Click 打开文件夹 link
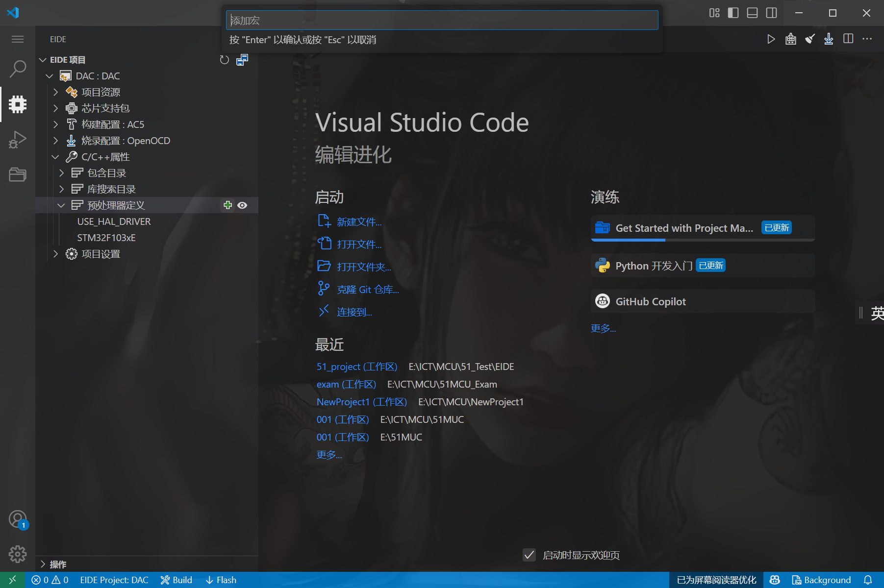884x588 pixels. tap(364, 267)
